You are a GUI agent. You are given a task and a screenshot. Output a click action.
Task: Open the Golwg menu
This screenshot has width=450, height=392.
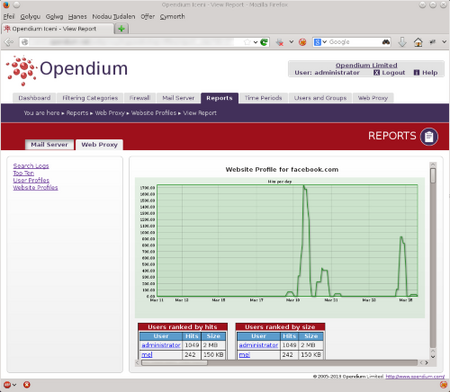pyautogui.click(x=54, y=16)
